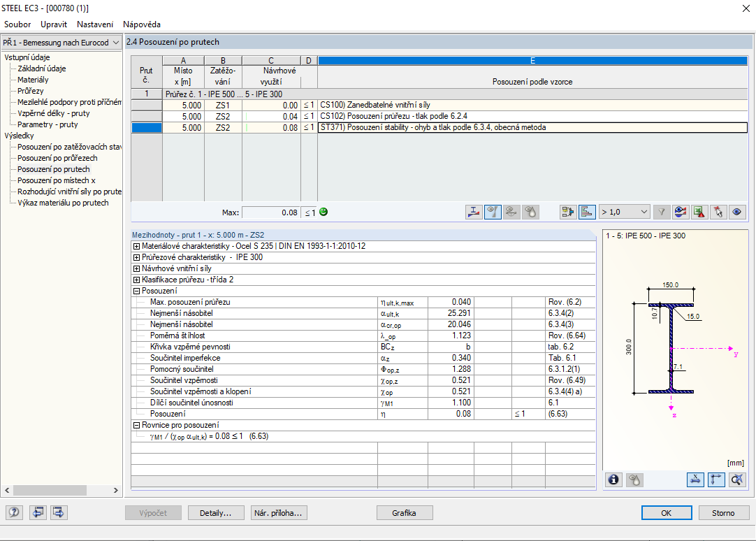Screen dimensions: 756x541
Task: Select Dílčí součinitel únosnosti row
Action: point(363,403)
